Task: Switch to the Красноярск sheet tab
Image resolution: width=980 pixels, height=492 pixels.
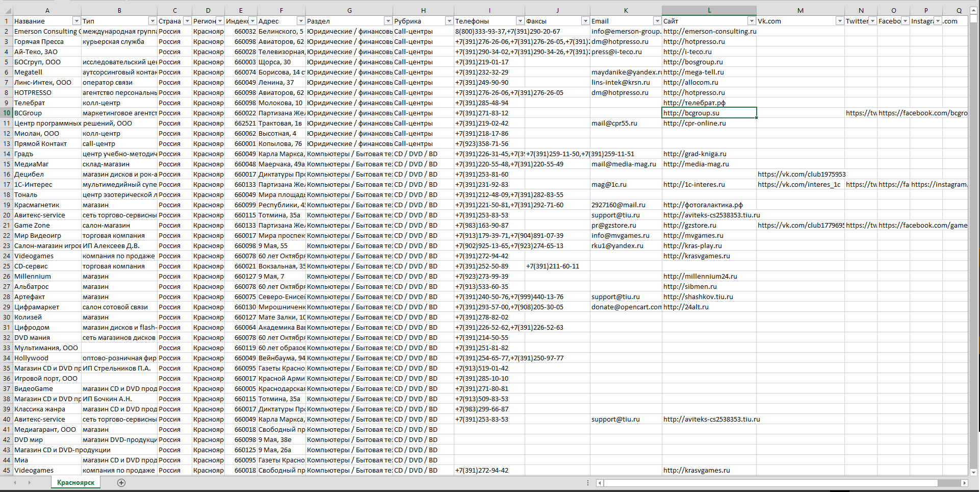Action: point(75,483)
